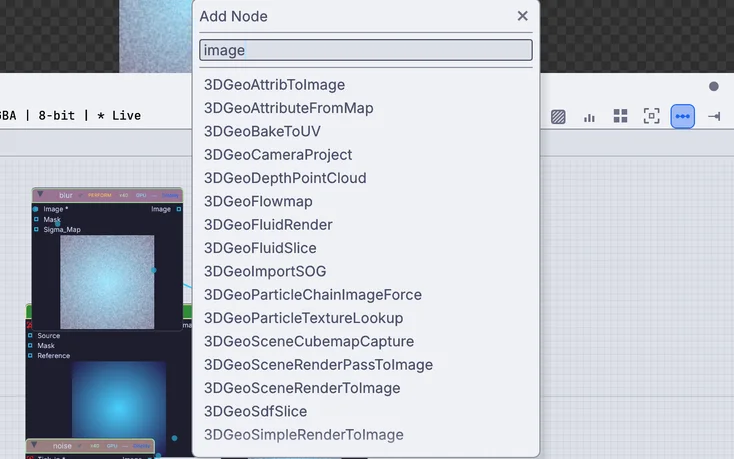
Task: Choose 3DGeoImportSOG from the list
Action: click(265, 271)
